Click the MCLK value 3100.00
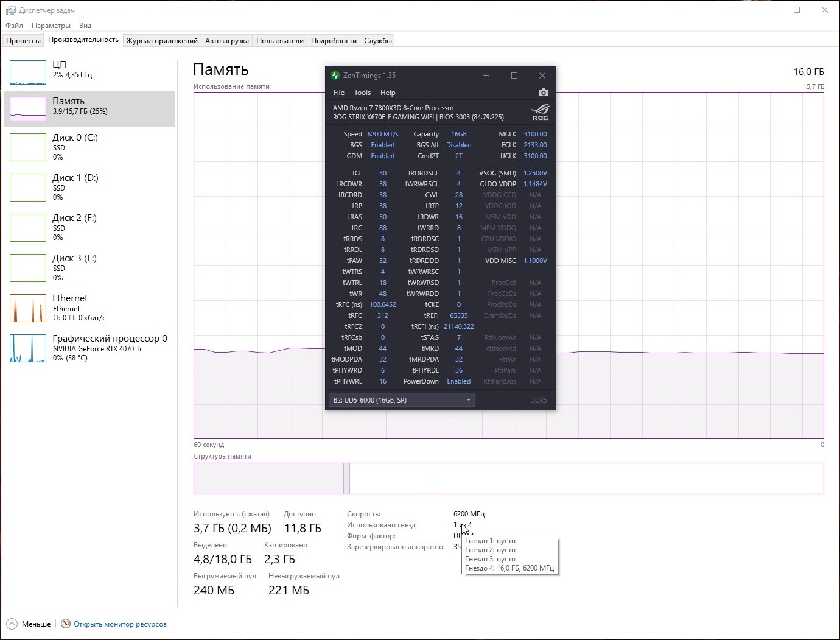The image size is (840, 640). (535, 134)
